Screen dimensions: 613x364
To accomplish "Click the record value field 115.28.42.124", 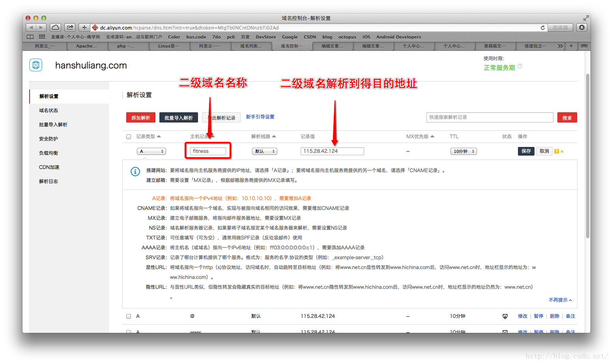I will click(332, 151).
